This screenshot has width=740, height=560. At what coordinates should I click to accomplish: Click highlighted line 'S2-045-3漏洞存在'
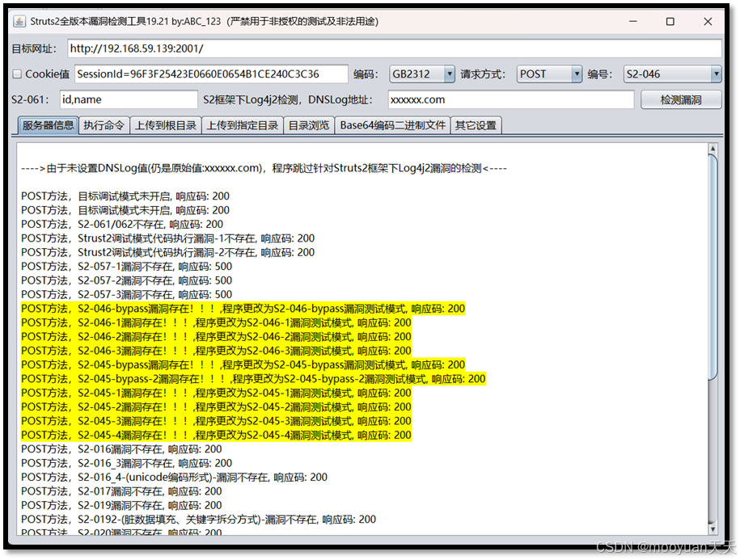tap(216, 422)
